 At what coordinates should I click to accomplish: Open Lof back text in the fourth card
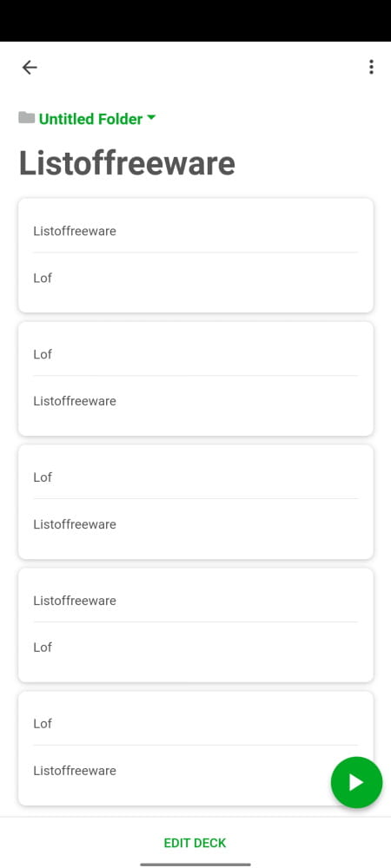pyautogui.click(x=43, y=648)
